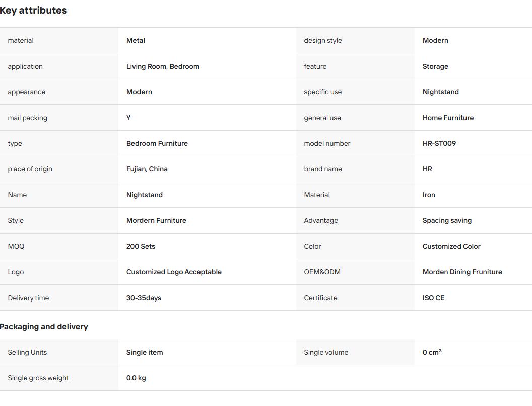
Task: Click the Customized Color value
Action: (x=451, y=246)
